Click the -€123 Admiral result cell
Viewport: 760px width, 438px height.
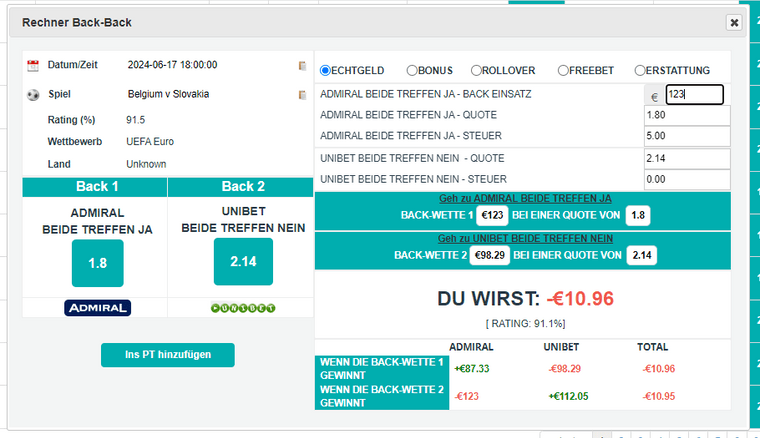[x=467, y=396]
